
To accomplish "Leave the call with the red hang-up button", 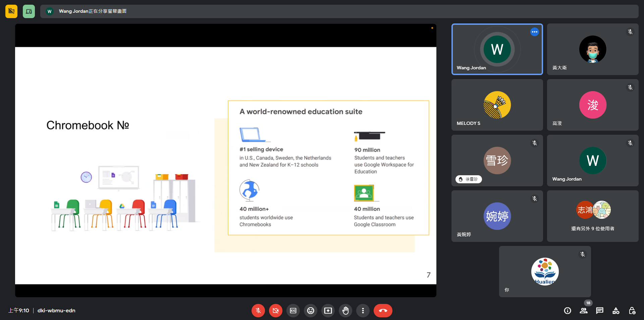I will [x=383, y=311].
